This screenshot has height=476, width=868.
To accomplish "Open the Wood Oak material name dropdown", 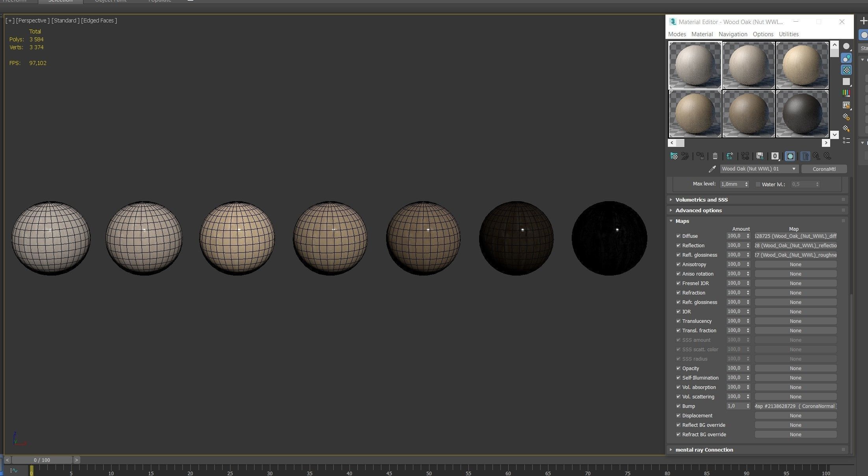I will (x=794, y=169).
